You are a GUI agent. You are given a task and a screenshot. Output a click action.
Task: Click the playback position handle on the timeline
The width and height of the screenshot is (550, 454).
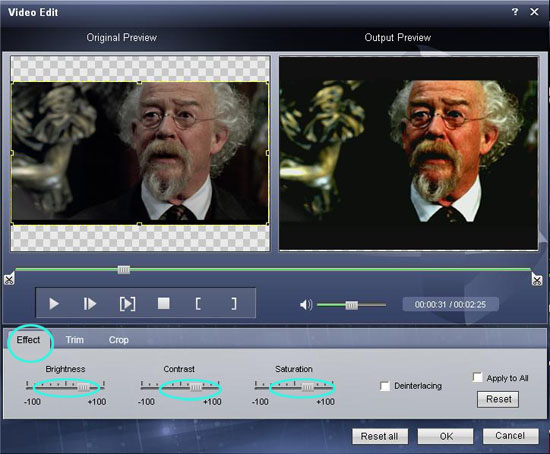tap(123, 269)
